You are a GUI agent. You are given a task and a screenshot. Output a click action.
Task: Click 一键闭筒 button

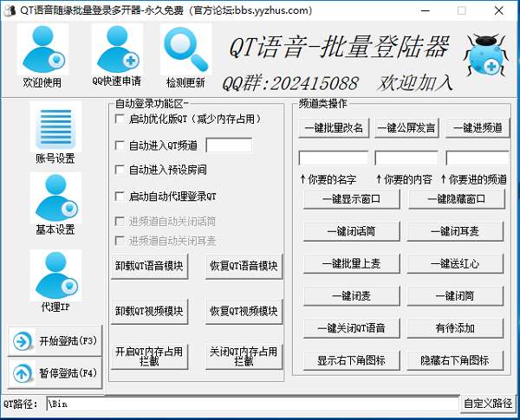click(455, 295)
